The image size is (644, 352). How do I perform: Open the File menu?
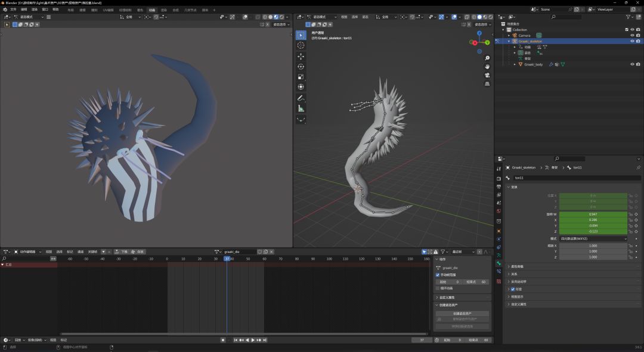(13, 10)
